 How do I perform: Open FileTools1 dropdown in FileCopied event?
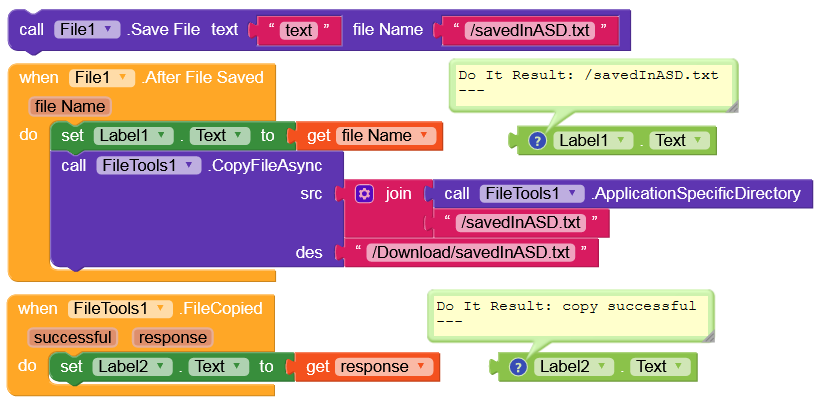click(x=120, y=309)
